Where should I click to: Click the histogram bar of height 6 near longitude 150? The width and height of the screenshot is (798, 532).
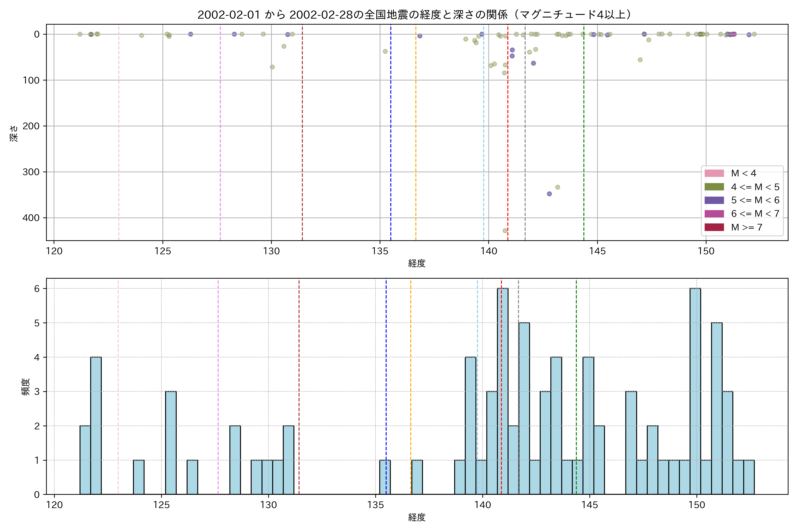click(x=695, y=390)
